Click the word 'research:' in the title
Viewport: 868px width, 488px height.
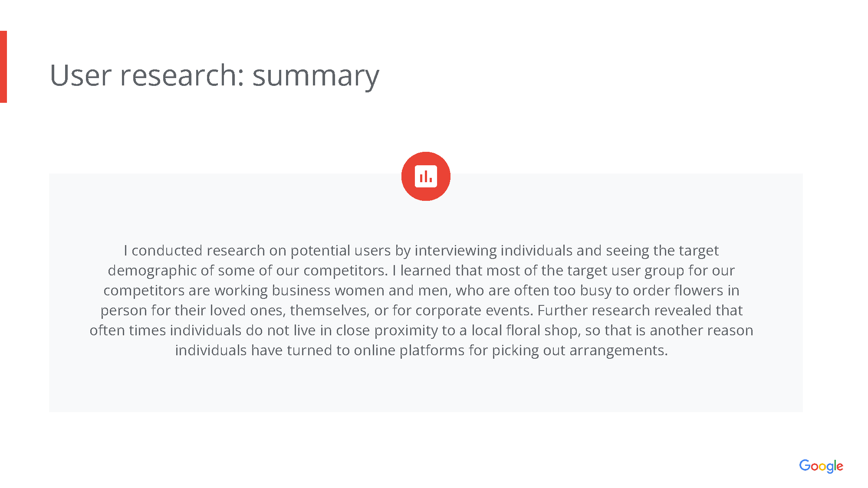[x=182, y=75]
